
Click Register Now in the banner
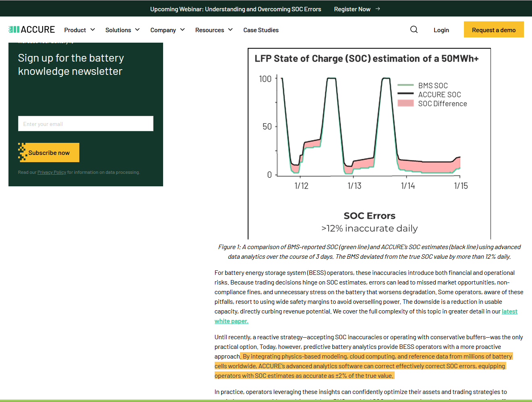[352, 9]
